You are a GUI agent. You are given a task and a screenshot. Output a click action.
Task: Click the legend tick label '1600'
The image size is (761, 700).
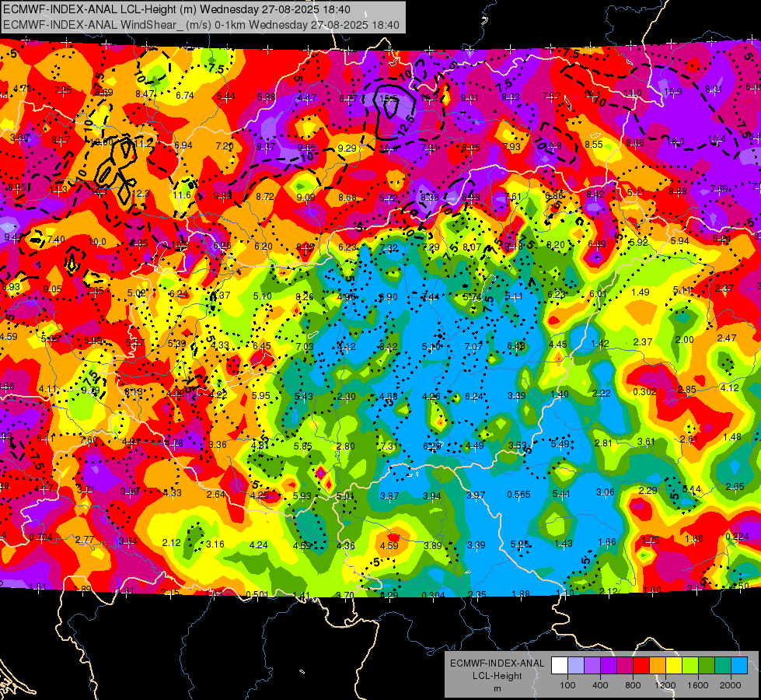697,685
